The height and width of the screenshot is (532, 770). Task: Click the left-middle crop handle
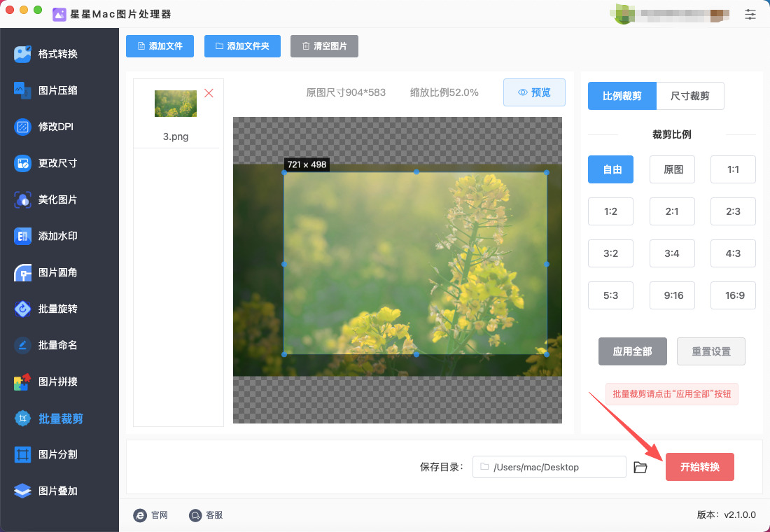(283, 265)
